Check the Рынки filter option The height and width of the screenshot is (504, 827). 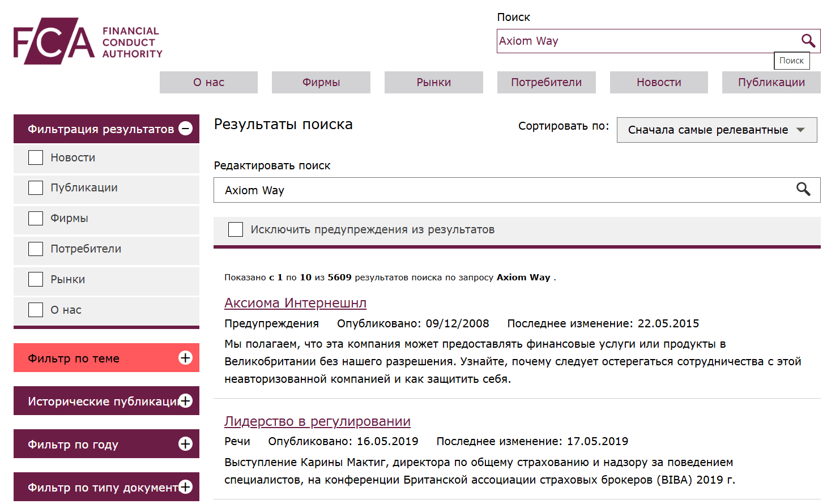(x=35, y=279)
